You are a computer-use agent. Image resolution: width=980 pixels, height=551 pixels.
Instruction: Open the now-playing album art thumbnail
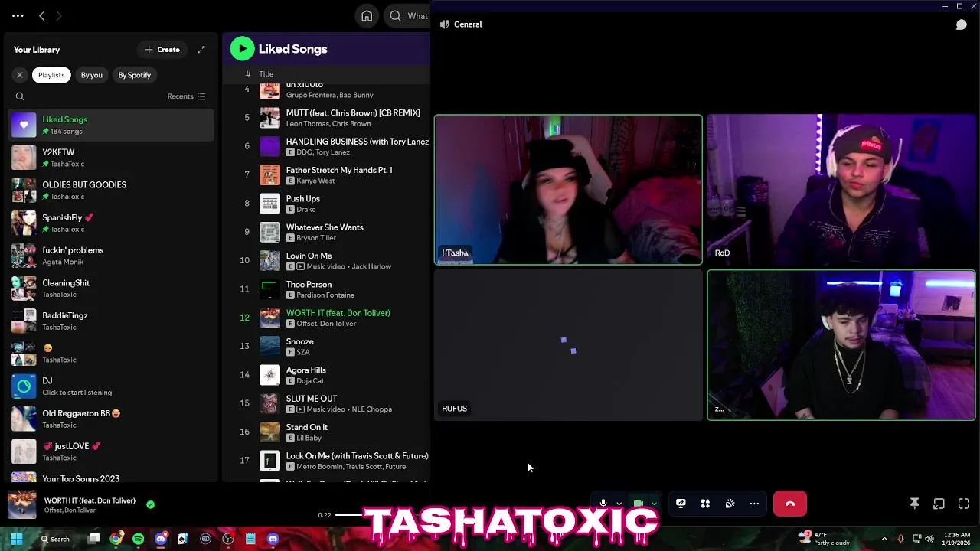(x=22, y=505)
